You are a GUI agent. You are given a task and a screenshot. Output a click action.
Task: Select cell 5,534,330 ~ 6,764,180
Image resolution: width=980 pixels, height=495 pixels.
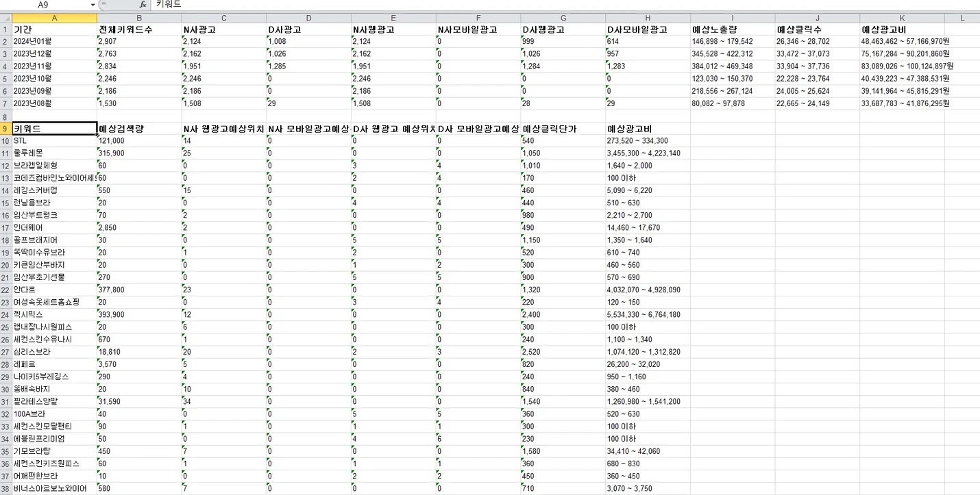[648, 314]
